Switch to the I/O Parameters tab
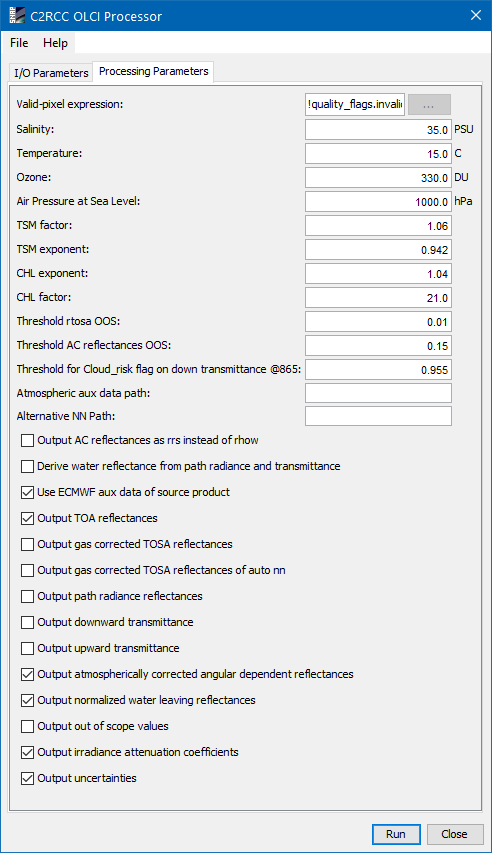The height and width of the screenshot is (853, 492). pos(51,73)
